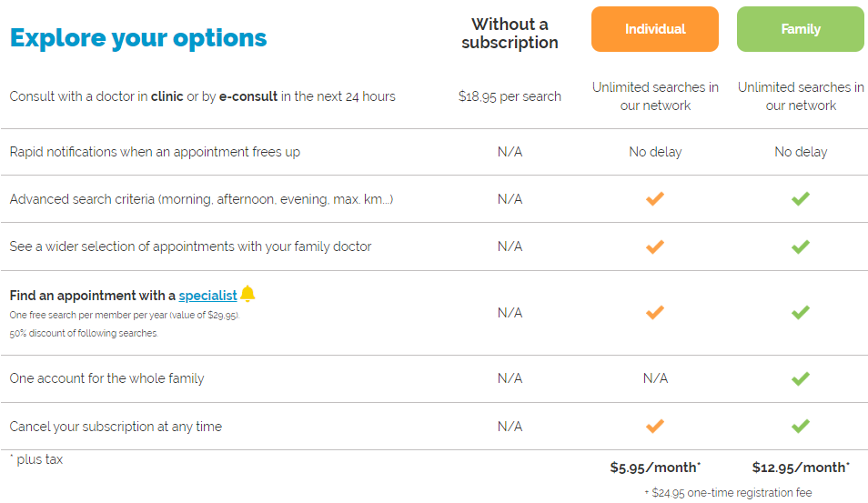The width and height of the screenshot is (868, 503).
Task: Click orange checkmark in specialist appointment row
Action: (x=655, y=313)
